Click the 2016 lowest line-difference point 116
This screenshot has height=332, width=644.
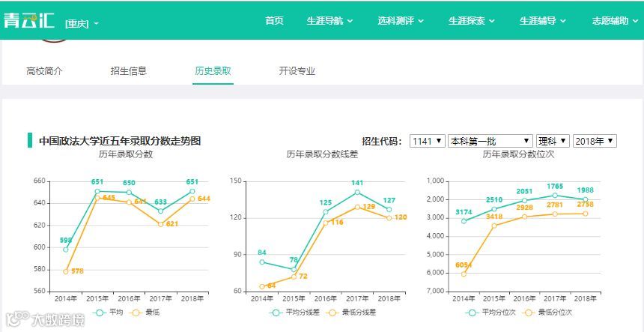pos(326,223)
